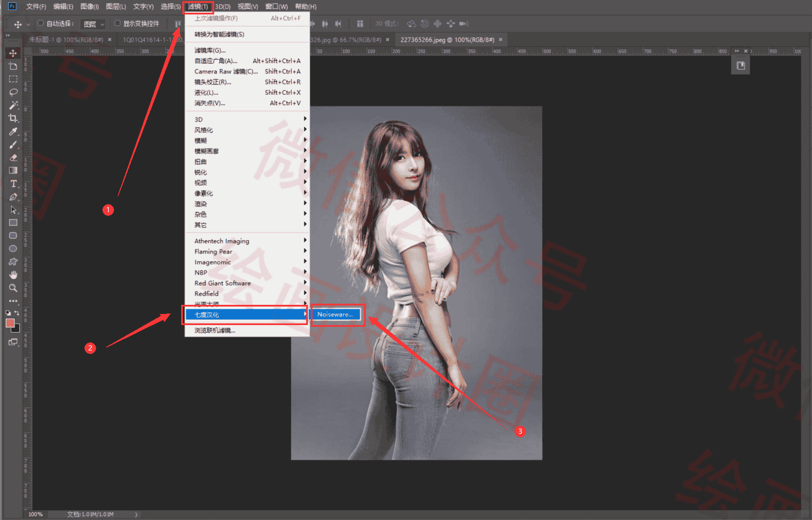Image resolution: width=812 pixels, height=520 pixels.
Task: Choose 浏览联机滤镜... at the menu bottom
Action: [247, 331]
